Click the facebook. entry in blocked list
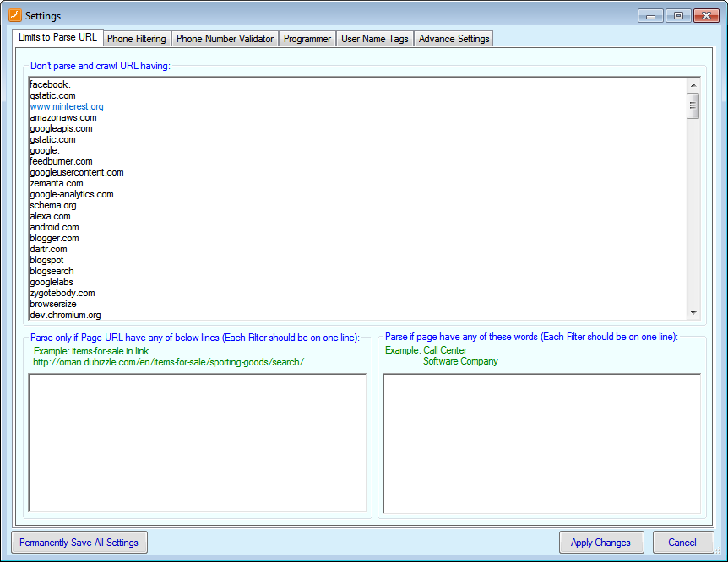This screenshot has width=728, height=562. (50, 84)
